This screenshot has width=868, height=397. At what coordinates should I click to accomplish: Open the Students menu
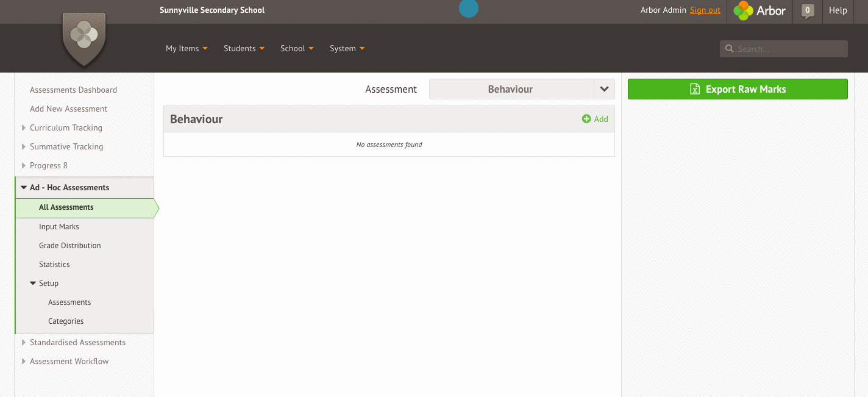point(244,48)
